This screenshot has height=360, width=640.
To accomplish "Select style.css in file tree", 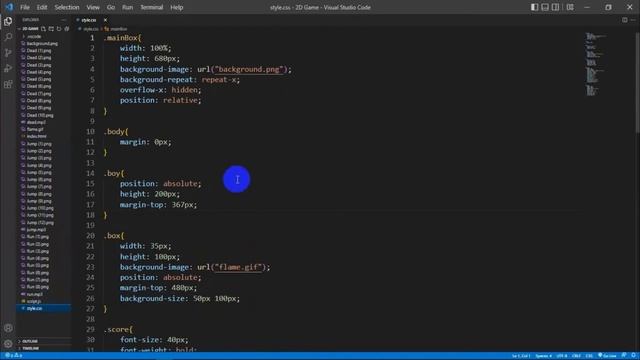I will point(44,308).
